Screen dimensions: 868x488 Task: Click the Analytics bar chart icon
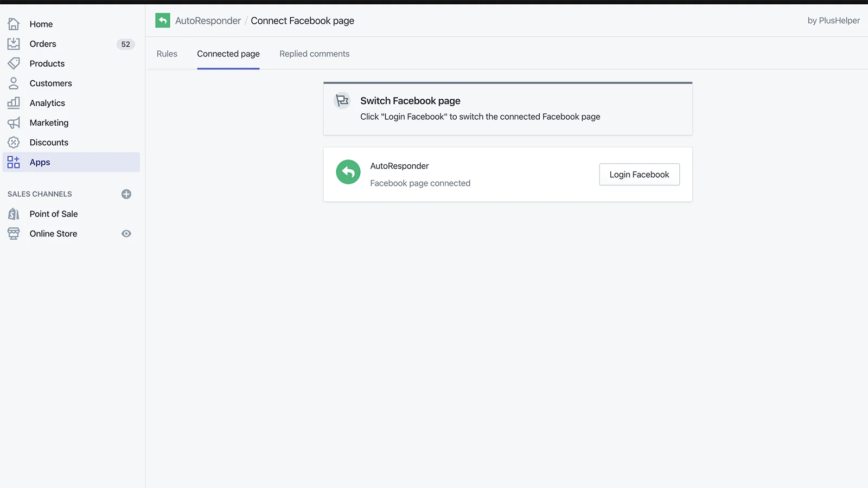point(14,102)
